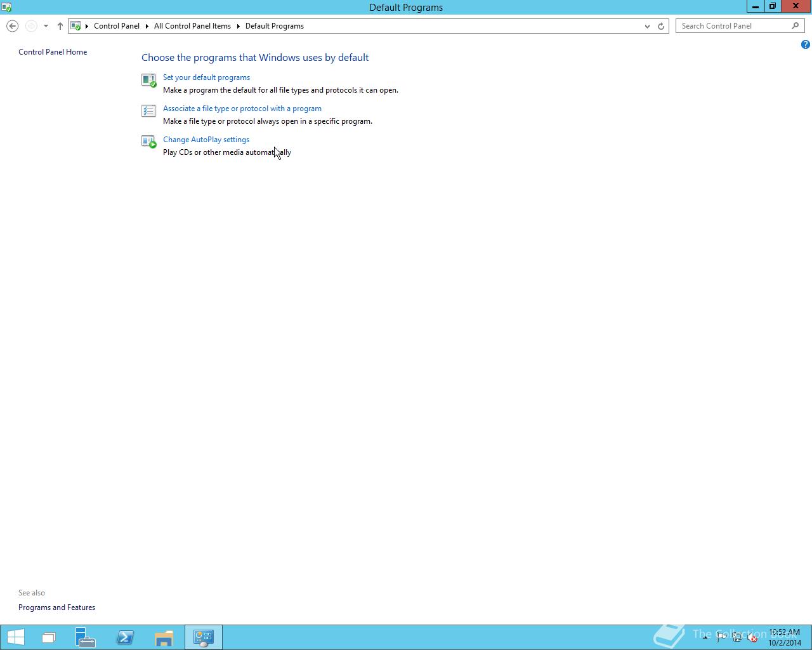Open File Explorer from the taskbar

(164, 637)
